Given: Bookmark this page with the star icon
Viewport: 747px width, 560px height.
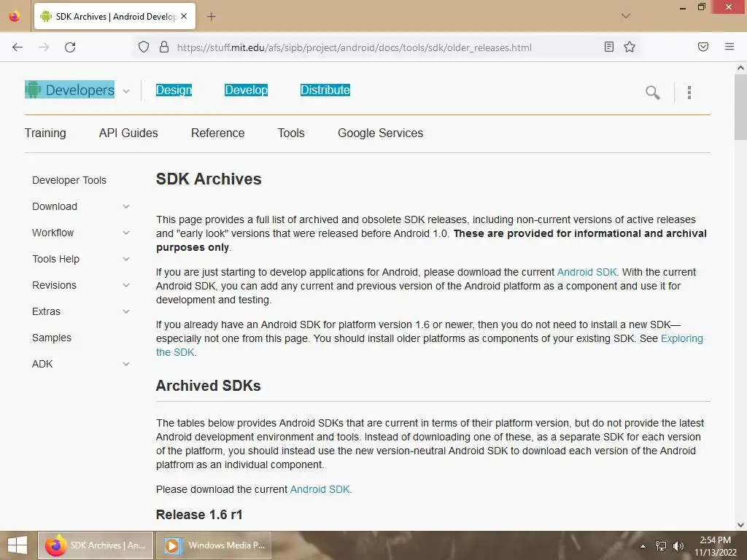Looking at the screenshot, I should point(630,47).
